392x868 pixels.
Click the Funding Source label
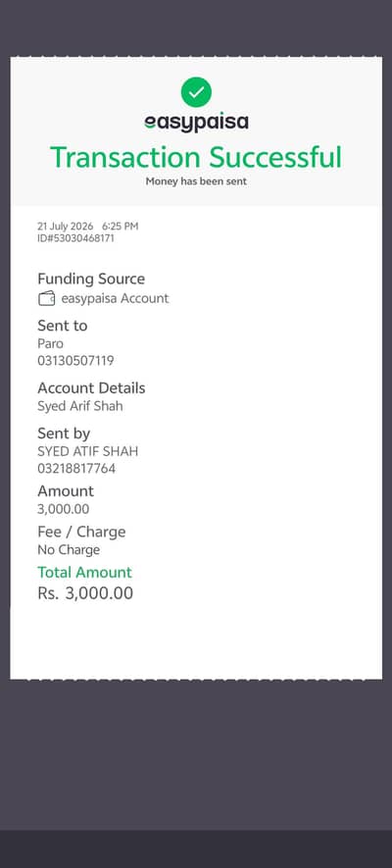pyautogui.click(x=91, y=279)
